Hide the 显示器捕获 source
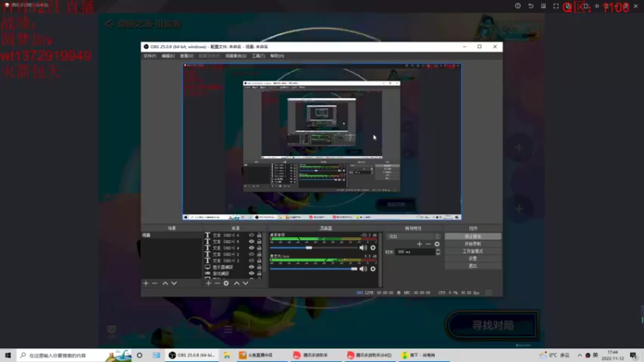The height and width of the screenshot is (362, 644). [x=251, y=267]
